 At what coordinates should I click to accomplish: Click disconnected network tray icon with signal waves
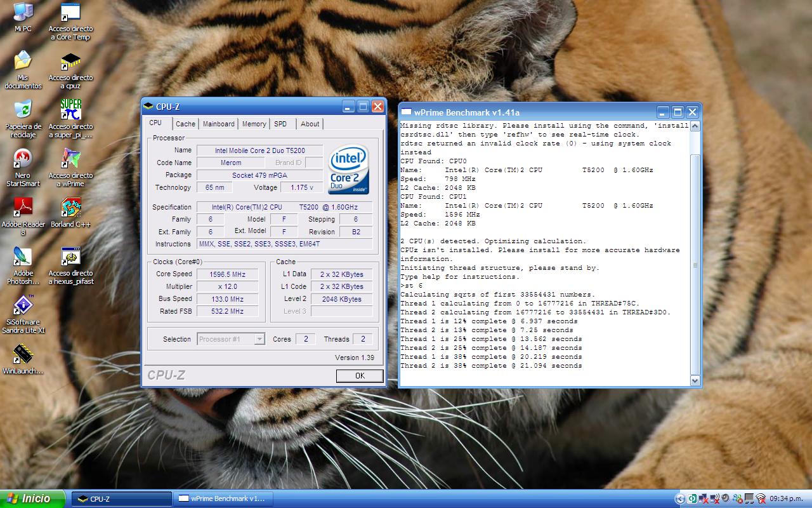pos(714,498)
